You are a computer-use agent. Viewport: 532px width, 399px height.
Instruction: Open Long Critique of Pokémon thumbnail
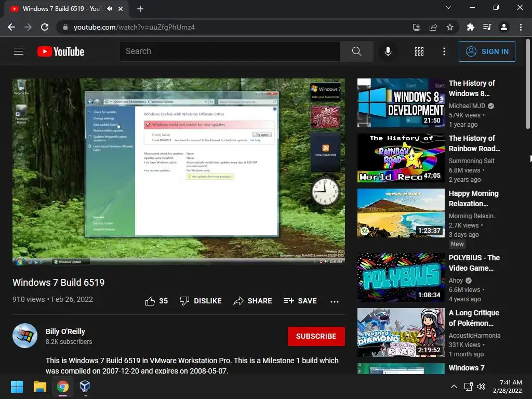click(401, 332)
